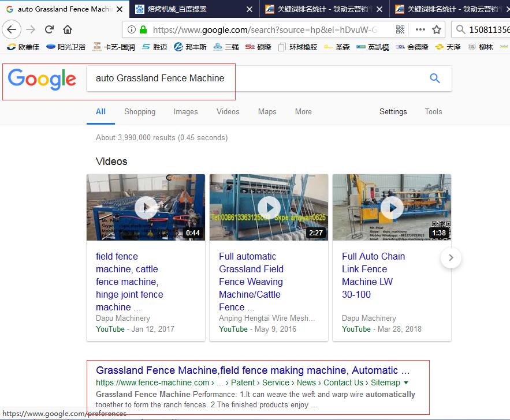The image size is (510, 420).
Task: Go to the browser home page icon
Action: click(68, 29)
